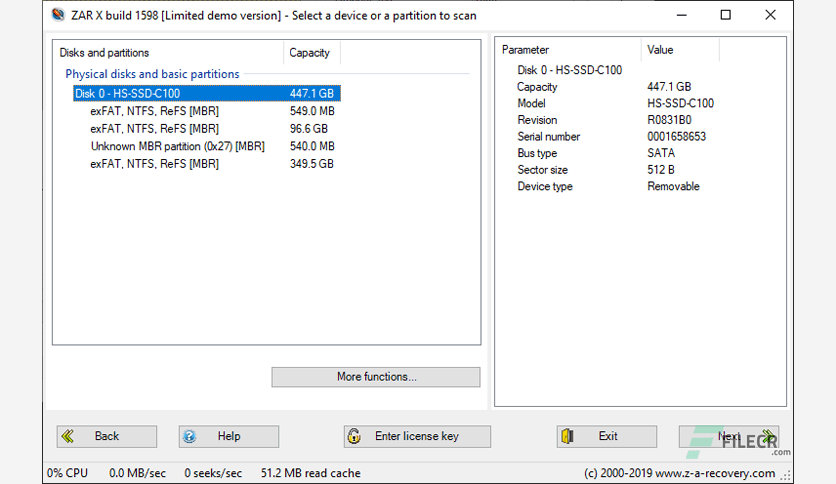The image size is (836, 484).
Task: Click the Capacity parameter row label
Action: (537, 87)
